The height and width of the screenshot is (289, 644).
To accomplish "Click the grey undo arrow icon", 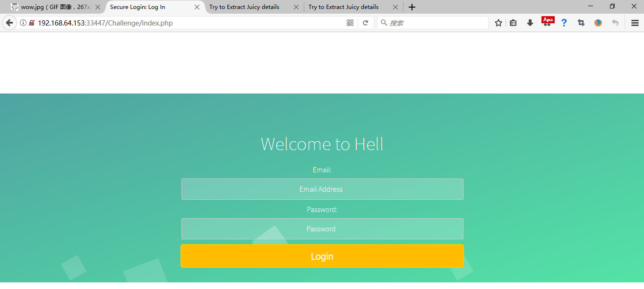I will 615,23.
